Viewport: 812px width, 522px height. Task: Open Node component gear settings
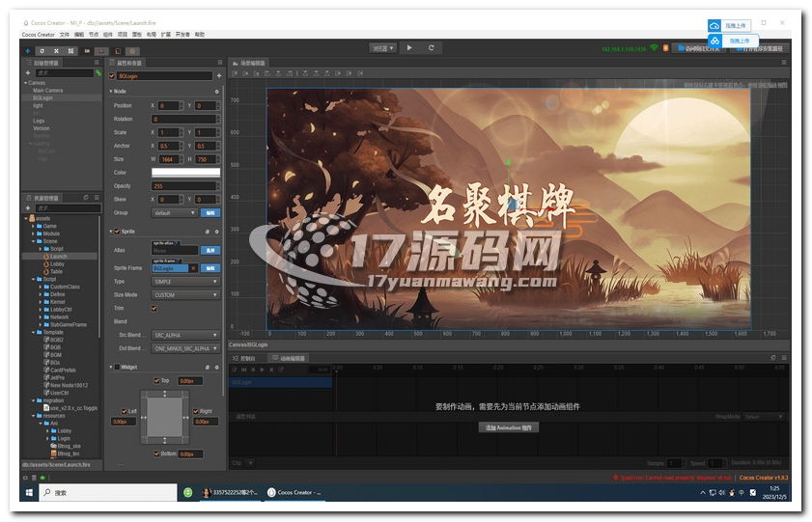(x=216, y=91)
